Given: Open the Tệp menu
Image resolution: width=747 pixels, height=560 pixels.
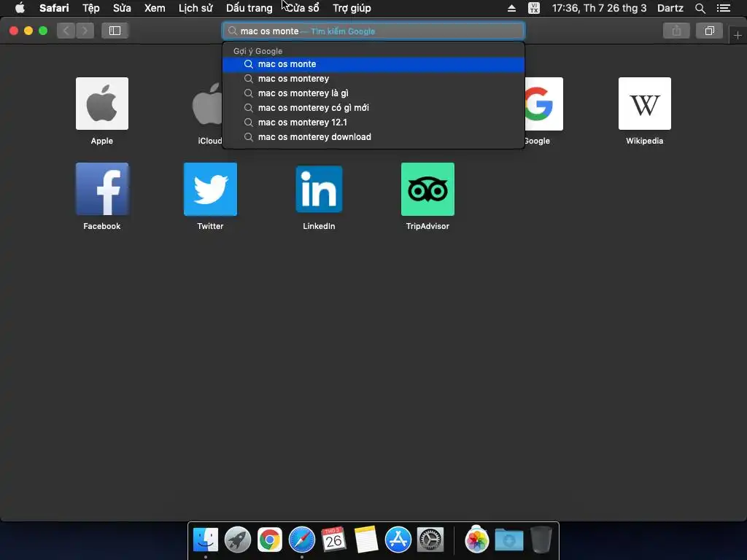Looking at the screenshot, I should (91, 8).
